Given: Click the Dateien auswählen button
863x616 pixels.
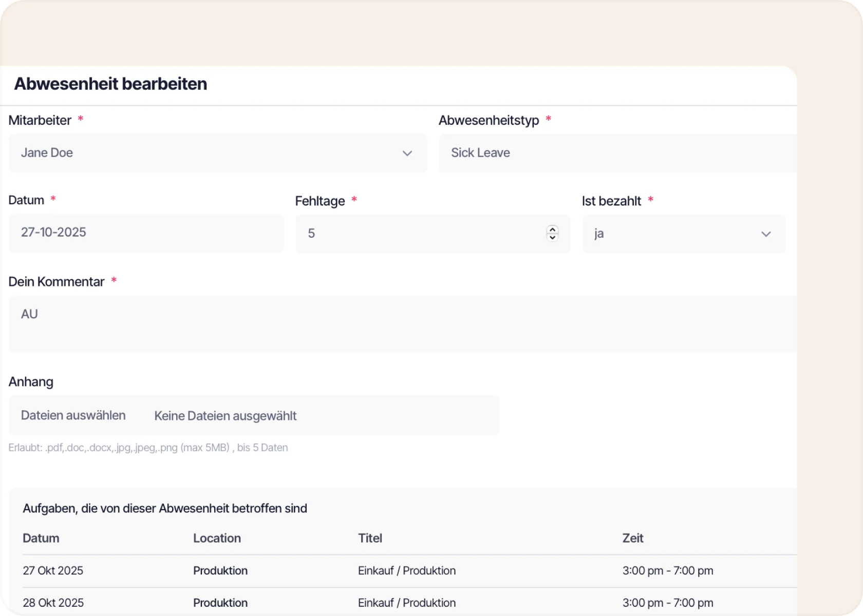Looking at the screenshot, I should (x=73, y=415).
